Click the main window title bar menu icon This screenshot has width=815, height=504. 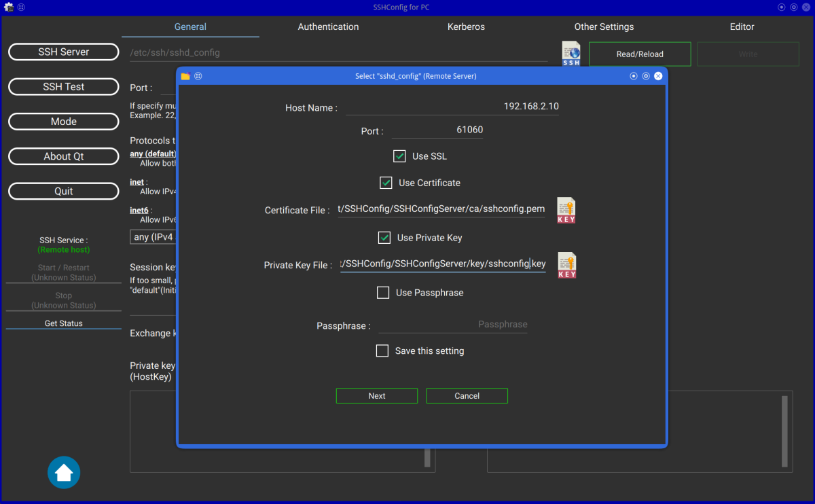click(x=10, y=7)
